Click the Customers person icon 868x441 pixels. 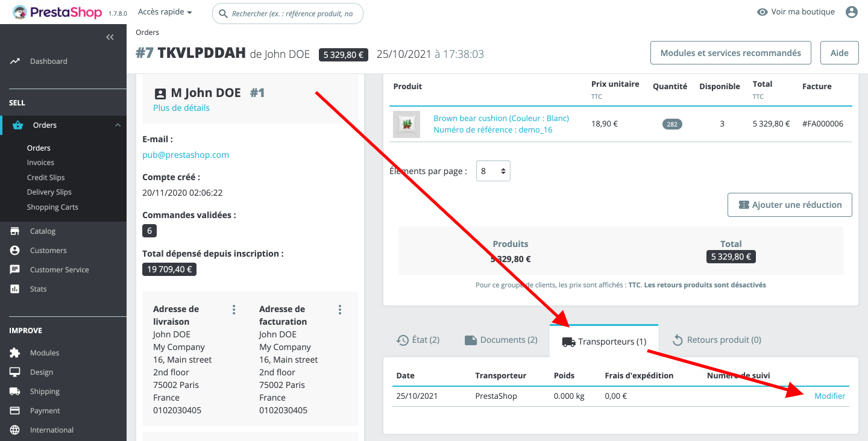15,251
